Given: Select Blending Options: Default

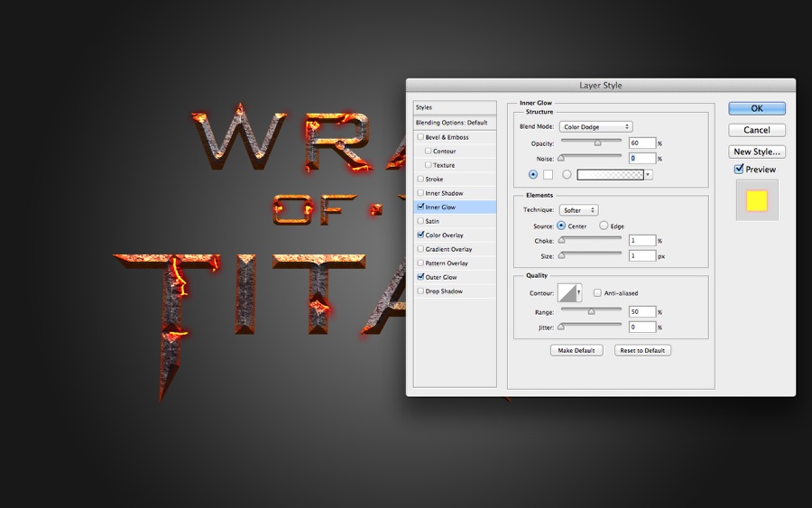Looking at the screenshot, I should click(x=455, y=123).
